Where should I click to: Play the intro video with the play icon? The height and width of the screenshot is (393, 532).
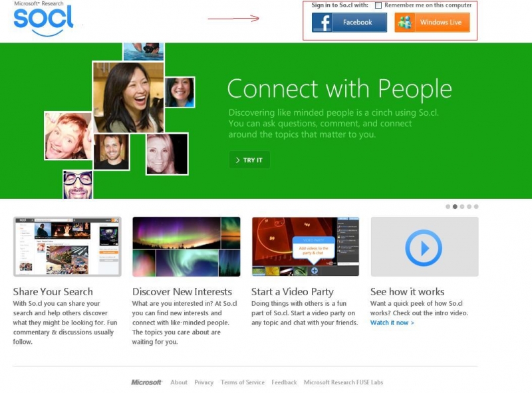click(424, 248)
